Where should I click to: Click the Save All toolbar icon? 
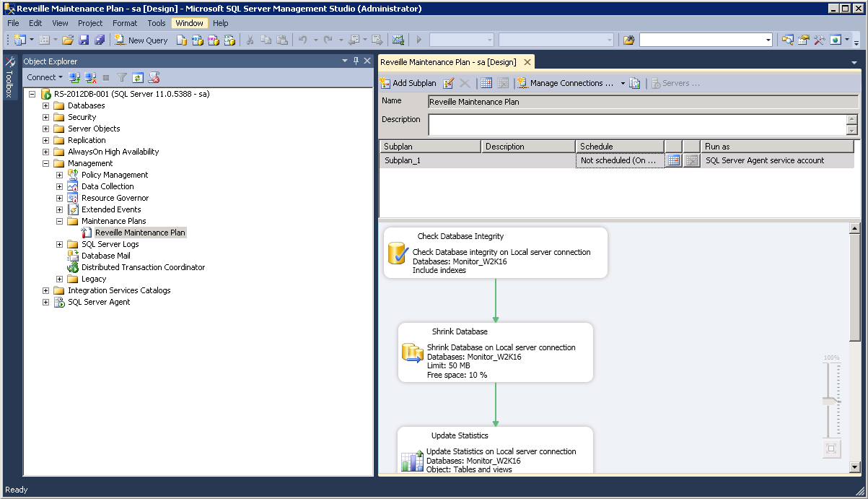click(x=100, y=40)
